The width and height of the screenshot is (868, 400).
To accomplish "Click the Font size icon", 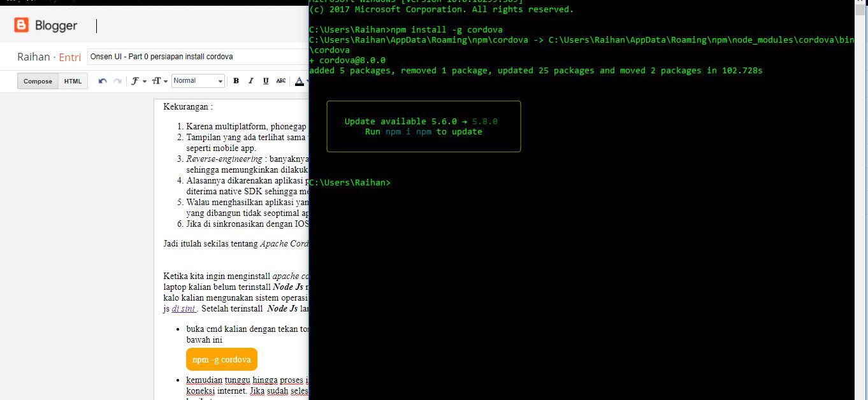I will [x=157, y=80].
